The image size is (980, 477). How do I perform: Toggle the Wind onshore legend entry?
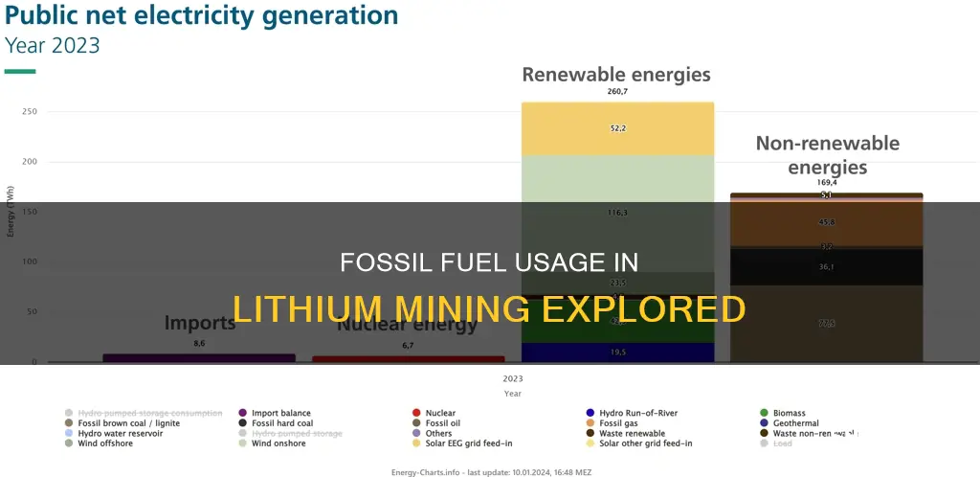pos(272,443)
